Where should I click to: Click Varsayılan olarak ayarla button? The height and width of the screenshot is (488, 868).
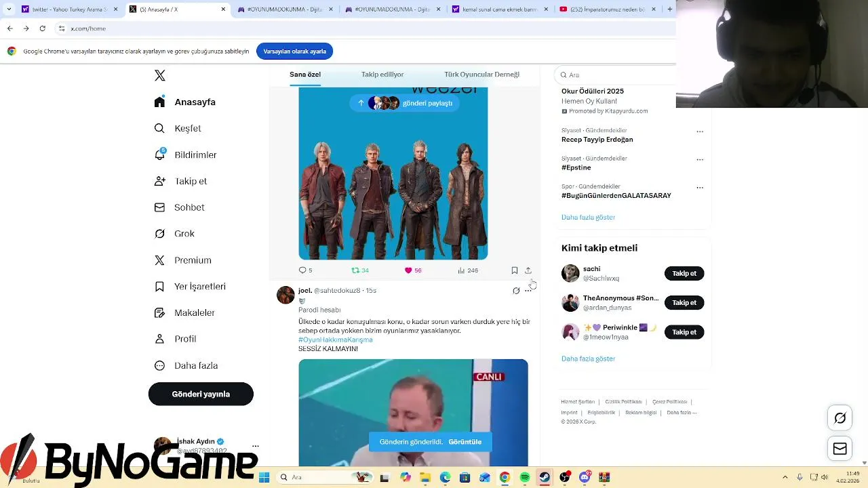[295, 52]
